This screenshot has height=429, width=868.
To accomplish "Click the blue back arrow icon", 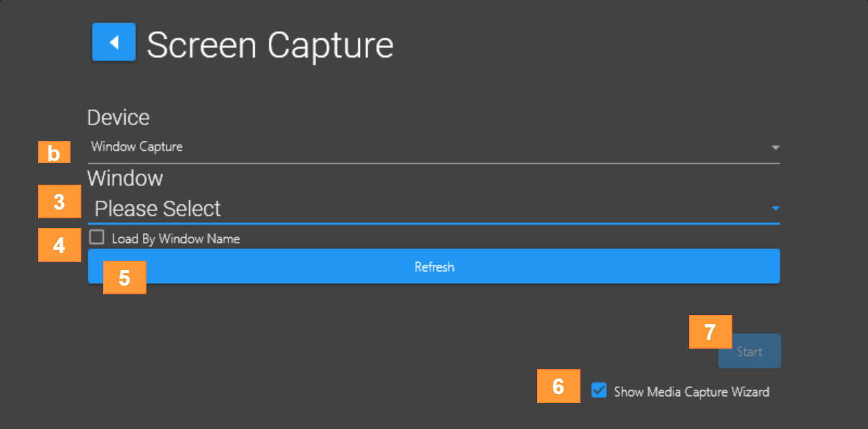I will tap(114, 42).
